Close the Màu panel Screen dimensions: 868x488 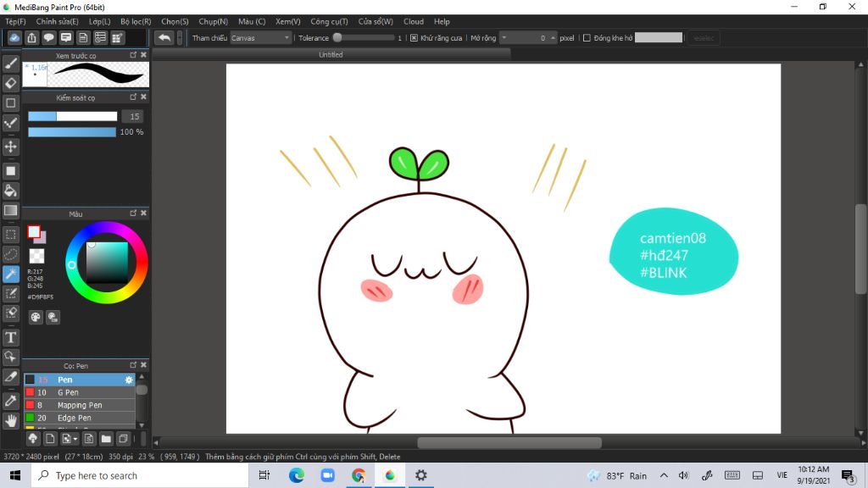[144, 213]
